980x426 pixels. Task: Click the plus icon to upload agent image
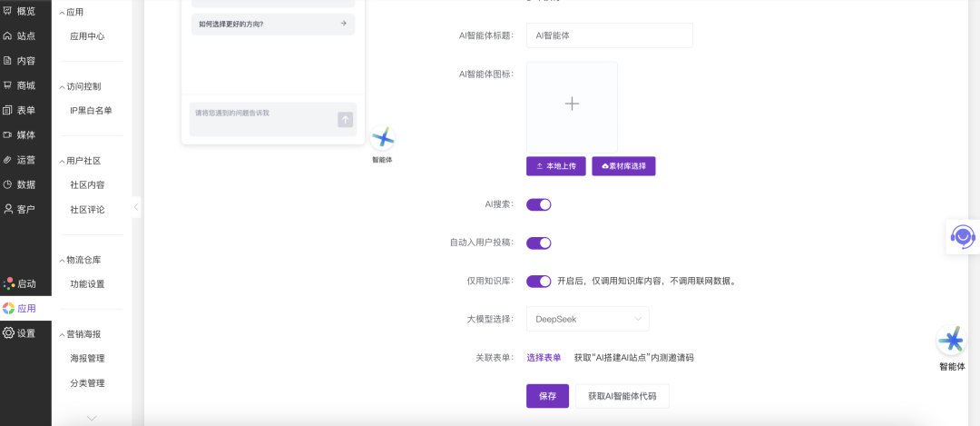click(572, 104)
